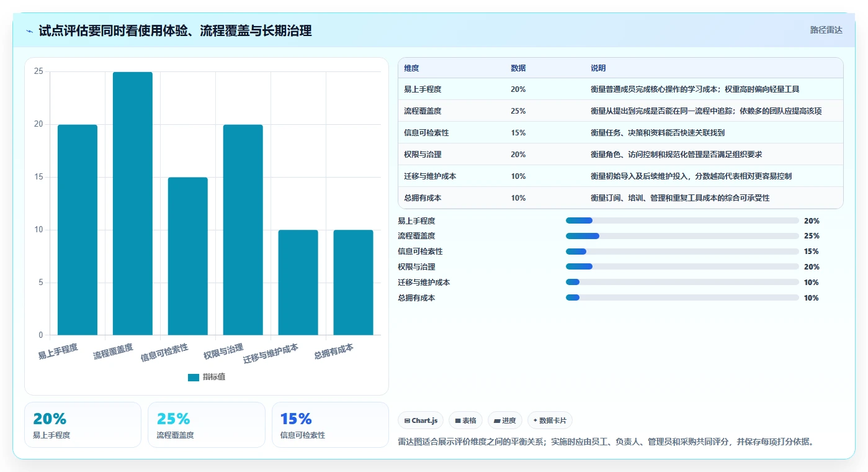This screenshot has height=472, width=868.
Task: Click the 权限与治理 progress bar
Action: (682, 267)
